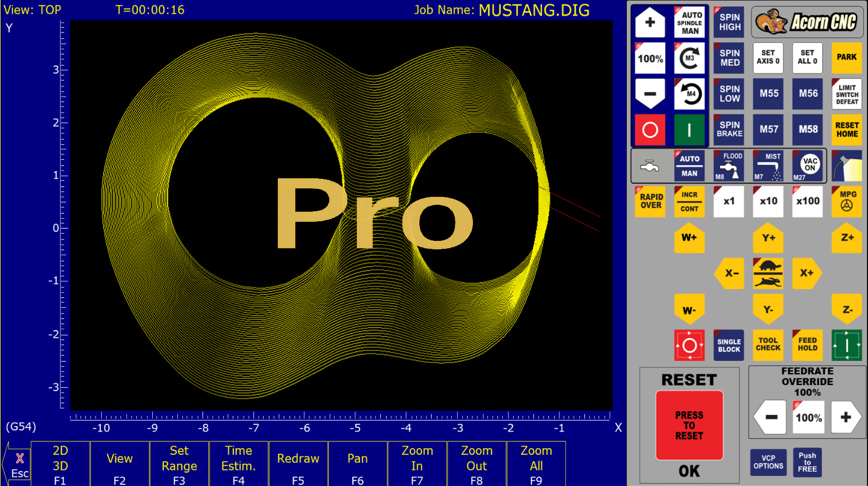Image resolution: width=868 pixels, height=486 pixels.
Task: Toggle the MPG handwheel mode
Action: coord(847,201)
